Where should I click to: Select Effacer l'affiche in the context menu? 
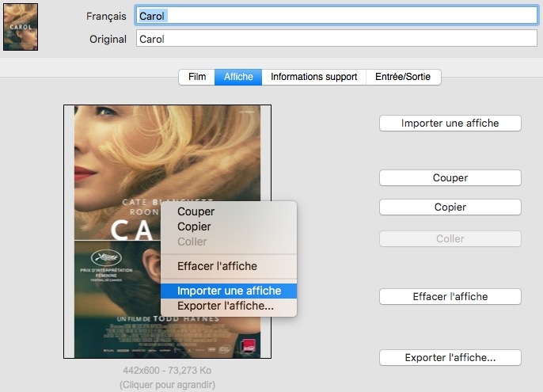217,266
